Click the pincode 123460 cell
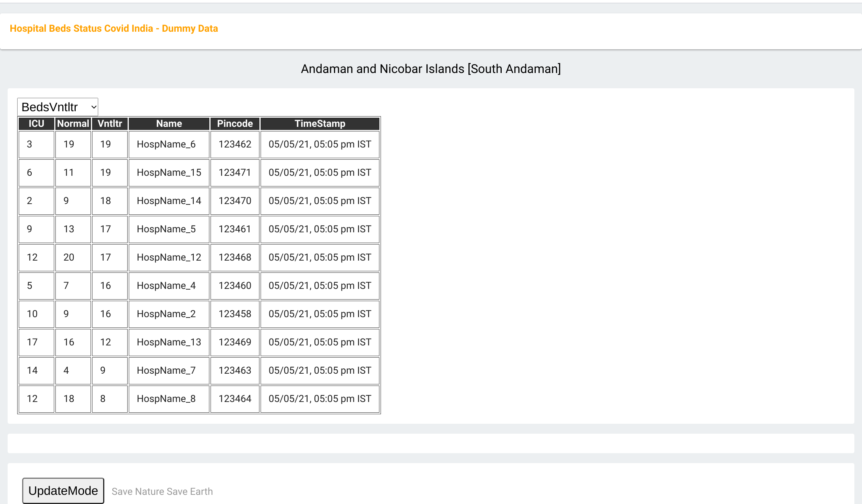The height and width of the screenshot is (504, 862). [x=235, y=286]
